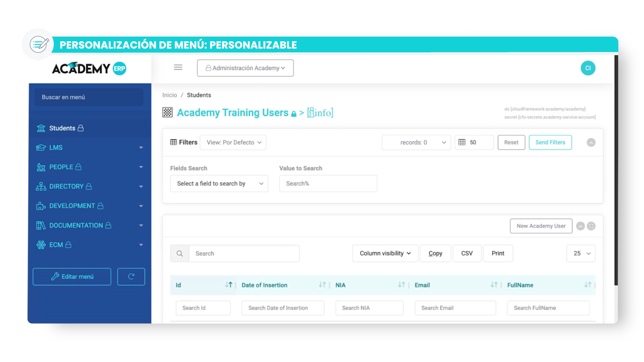Open the [info] link icon
The image size is (644, 362).
[x=320, y=113]
